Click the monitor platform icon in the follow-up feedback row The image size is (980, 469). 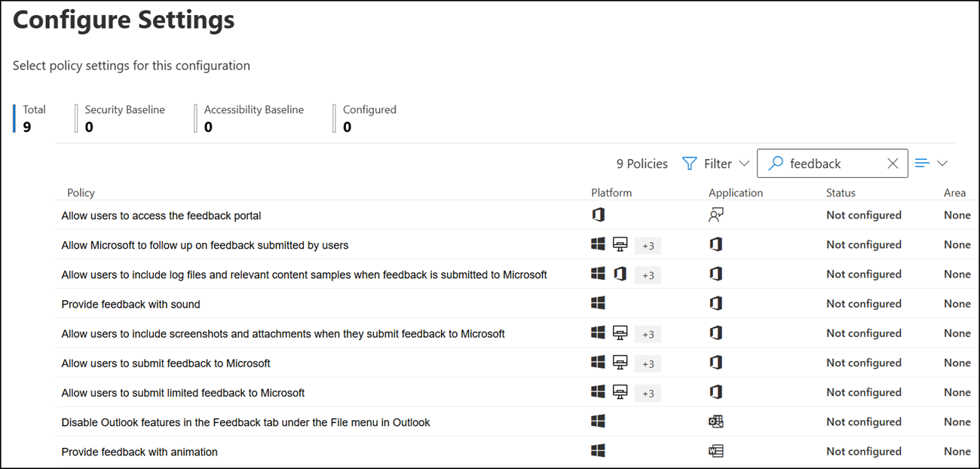(x=620, y=244)
